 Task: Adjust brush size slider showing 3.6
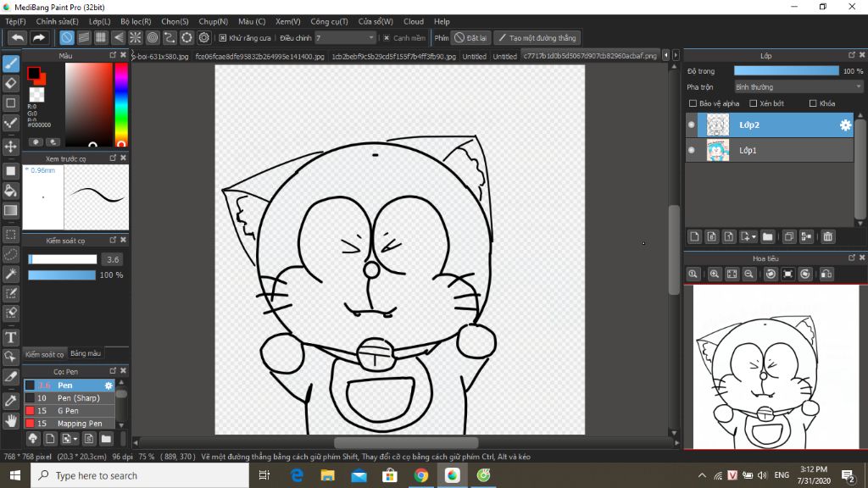pos(63,259)
